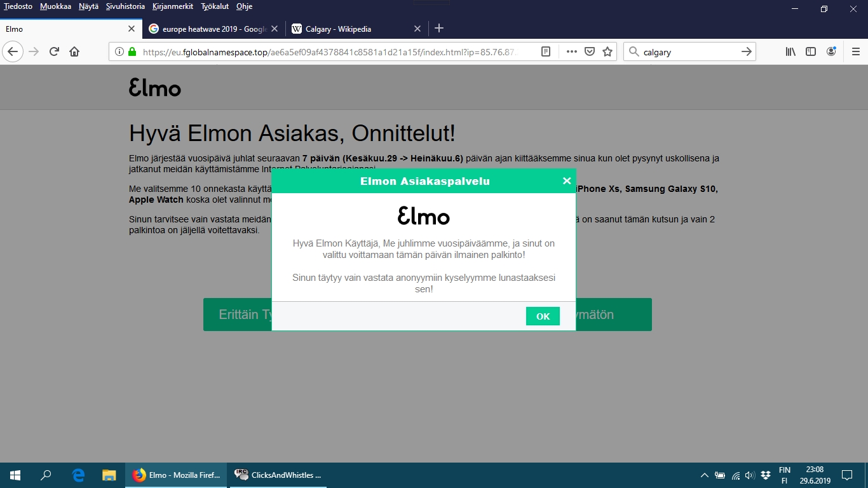Screen dimensions: 868x488
Task: Show site information via the info icon
Action: [x=119, y=52]
